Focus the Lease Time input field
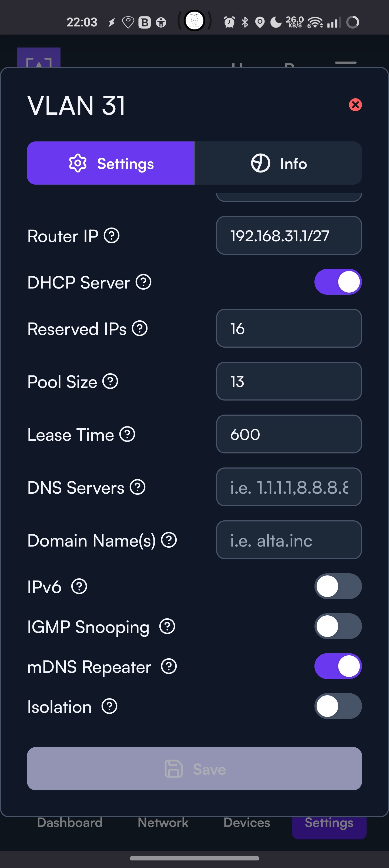Image resolution: width=389 pixels, height=868 pixels. 289,434
